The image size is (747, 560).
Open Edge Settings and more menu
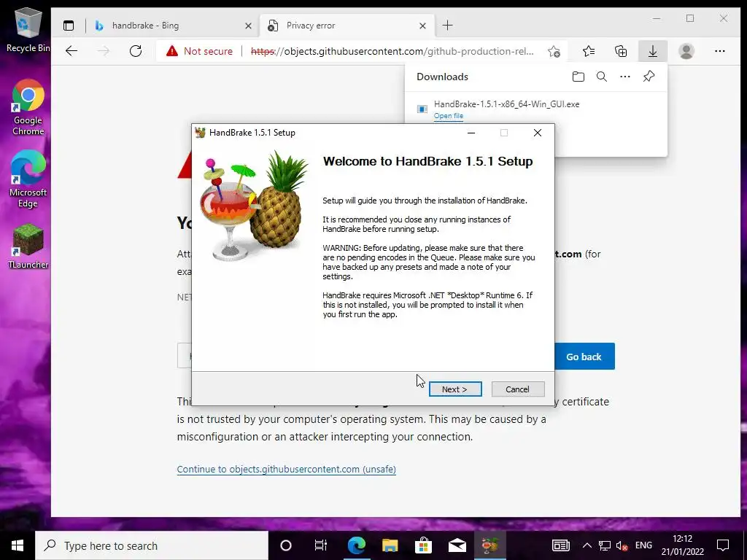(720, 51)
